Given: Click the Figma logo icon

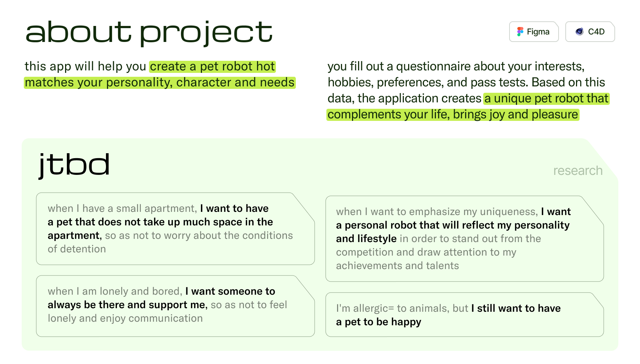Looking at the screenshot, I should click(520, 32).
